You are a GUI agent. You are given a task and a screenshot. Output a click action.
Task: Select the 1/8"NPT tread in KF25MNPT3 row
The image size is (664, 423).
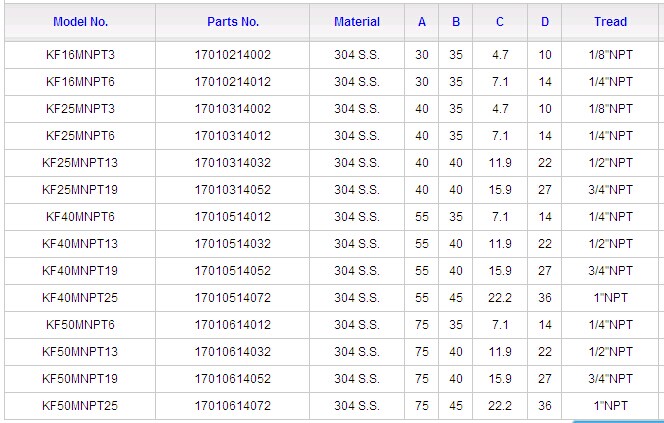(610, 109)
